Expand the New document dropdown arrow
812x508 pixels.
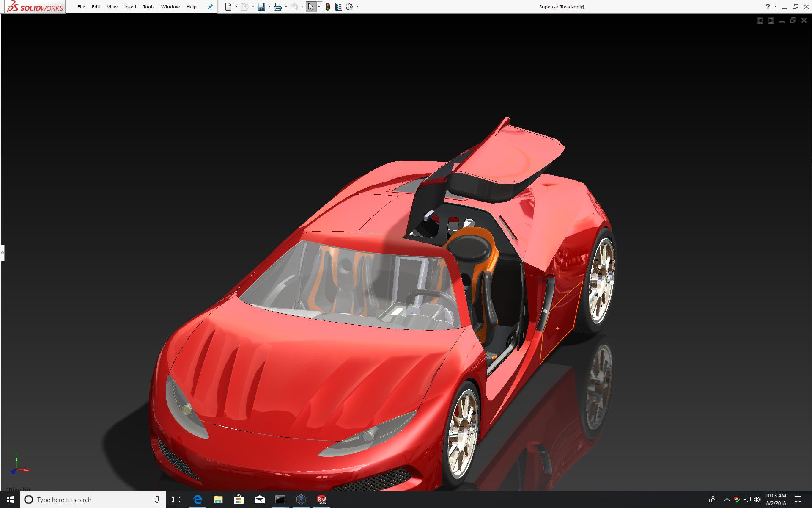(x=236, y=7)
